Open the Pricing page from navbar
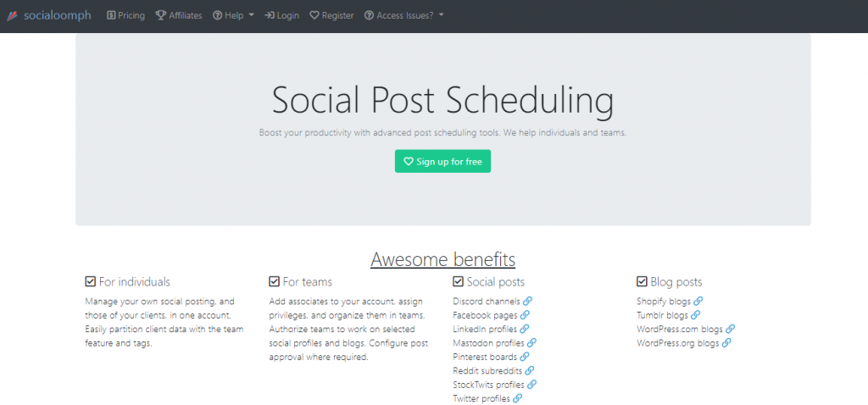Screen dimensions: 868x405 click(x=125, y=15)
